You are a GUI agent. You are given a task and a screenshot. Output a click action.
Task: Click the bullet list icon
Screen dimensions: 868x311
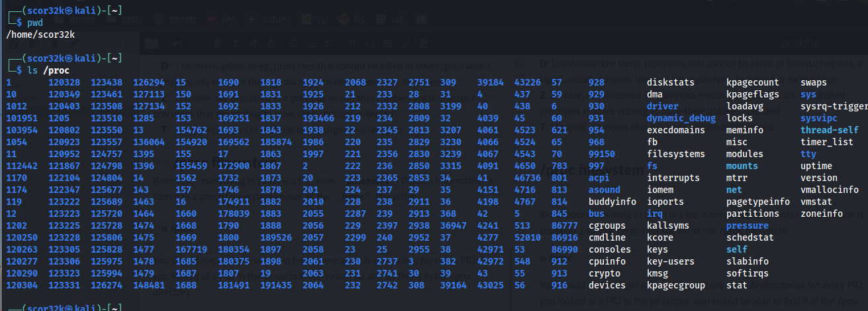(294, 43)
